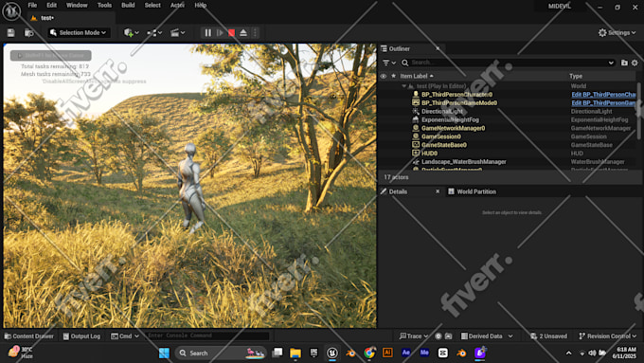Click the Enter Console Command field
This screenshot has width=644, height=363.
coord(206,336)
